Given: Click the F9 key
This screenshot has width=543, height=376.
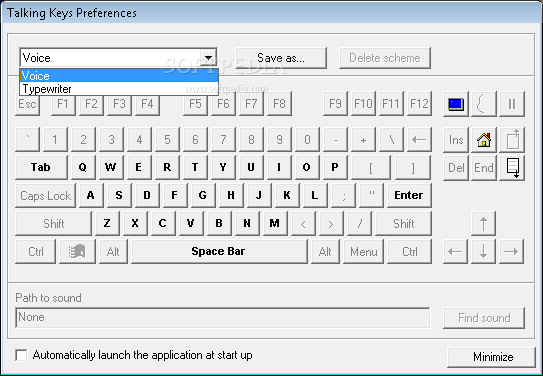Looking at the screenshot, I should (335, 104).
